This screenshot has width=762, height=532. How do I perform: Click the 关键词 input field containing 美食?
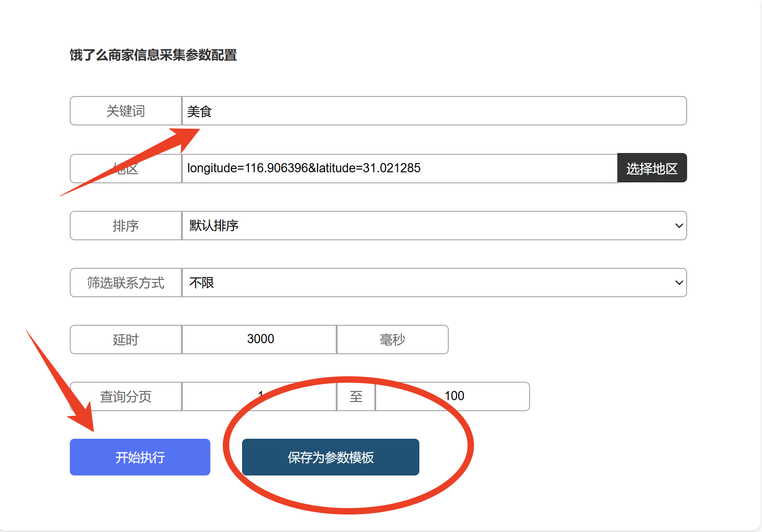click(x=434, y=111)
